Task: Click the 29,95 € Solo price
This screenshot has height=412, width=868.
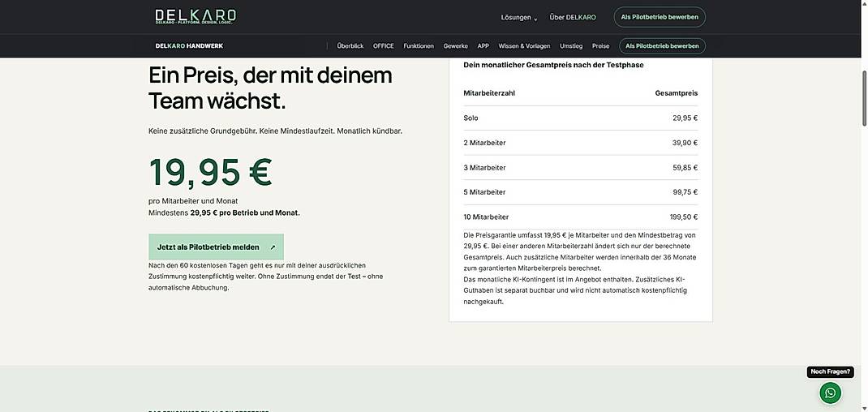Action: click(x=685, y=118)
